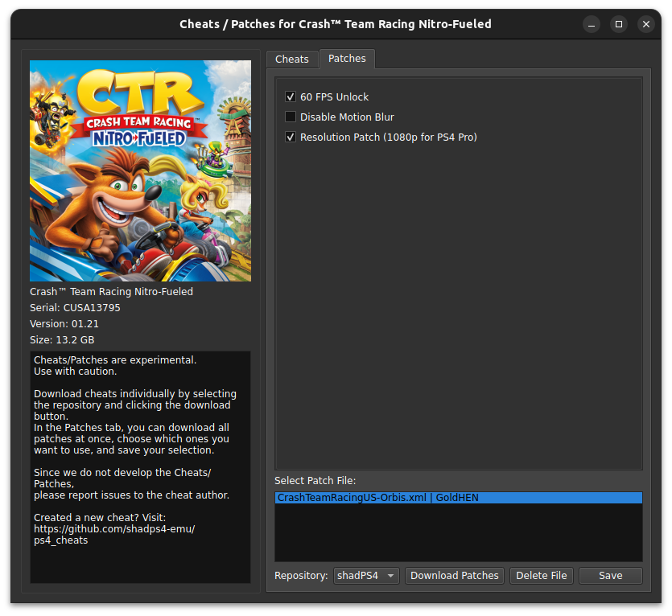Click the Version: 01.21 label

pyautogui.click(x=64, y=324)
